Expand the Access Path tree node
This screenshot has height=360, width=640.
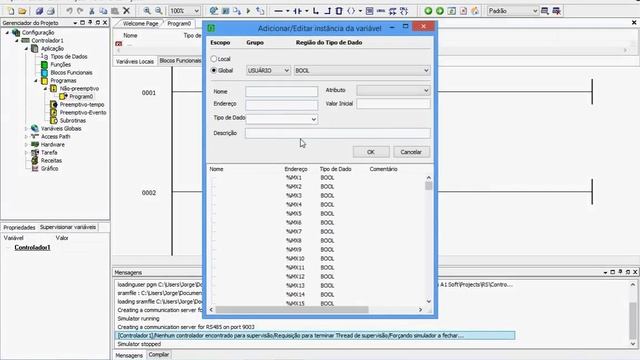tap(27, 137)
